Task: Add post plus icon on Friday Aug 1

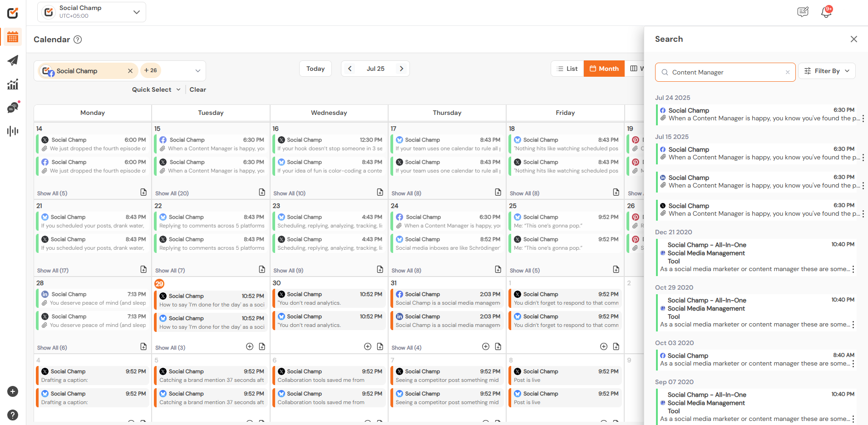Action: tap(604, 346)
